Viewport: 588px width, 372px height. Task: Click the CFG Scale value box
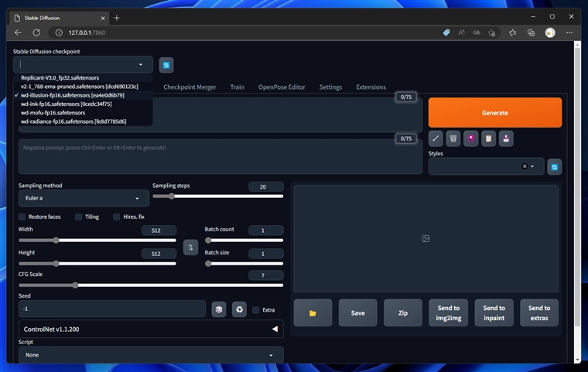point(266,275)
